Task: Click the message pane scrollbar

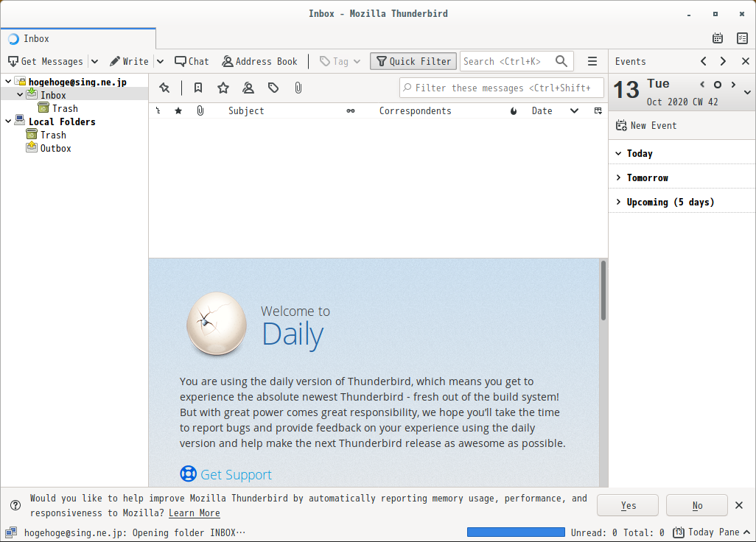Action: point(603,290)
